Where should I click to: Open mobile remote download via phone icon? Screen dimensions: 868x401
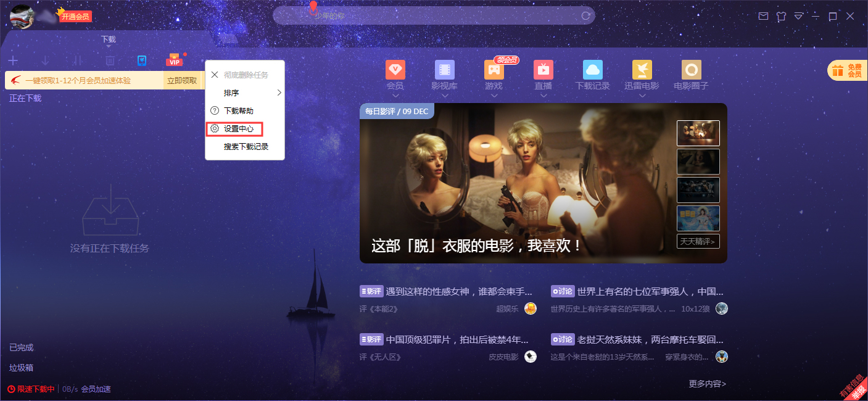141,60
